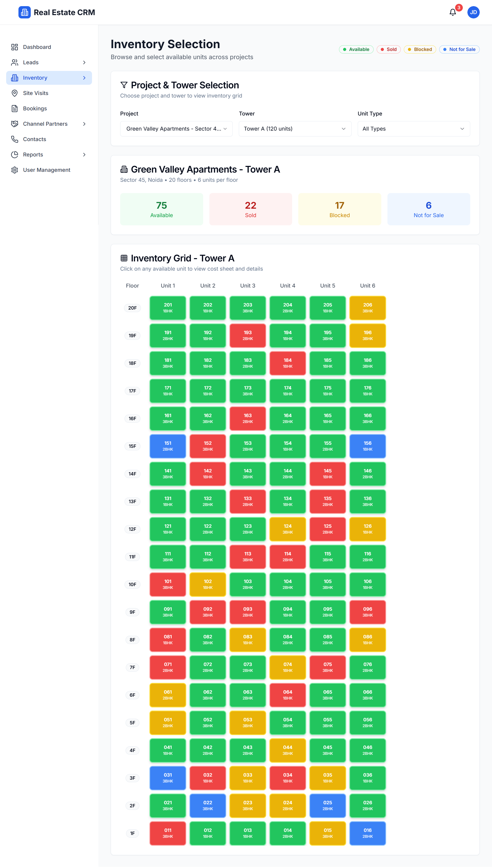The width and height of the screenshot is (492, 868).
Task: Select available unit 201 on 20th floor
Action: coord(168,308)
